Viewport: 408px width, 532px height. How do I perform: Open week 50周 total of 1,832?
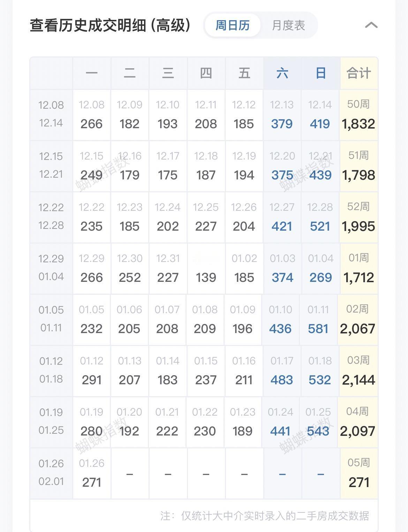(358, 115)
